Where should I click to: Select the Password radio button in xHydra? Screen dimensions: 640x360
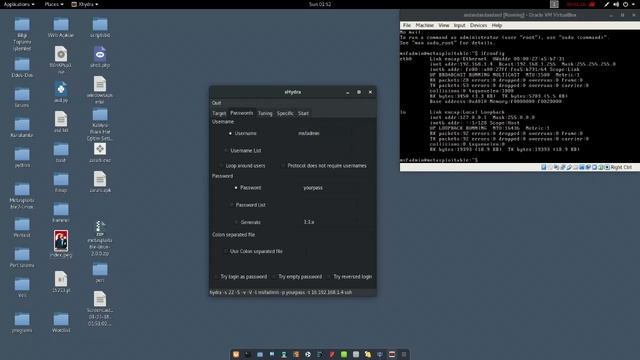236,188
